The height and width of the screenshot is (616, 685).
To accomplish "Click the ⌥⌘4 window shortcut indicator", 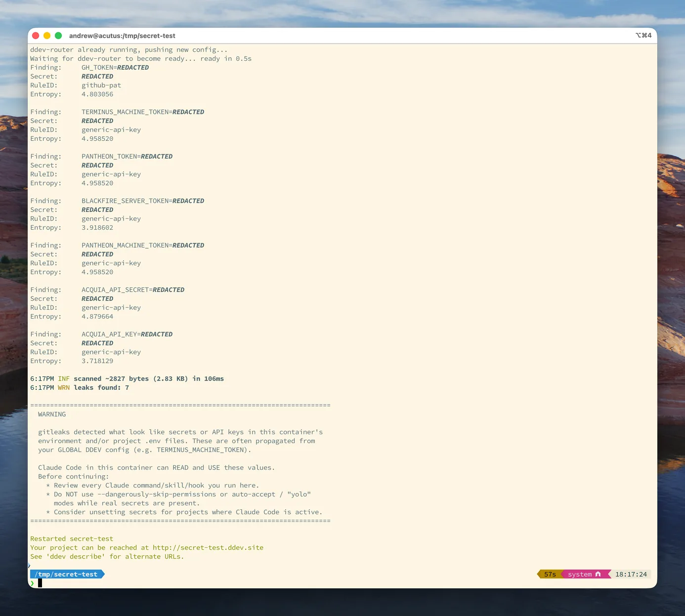I will pos(643,36).
